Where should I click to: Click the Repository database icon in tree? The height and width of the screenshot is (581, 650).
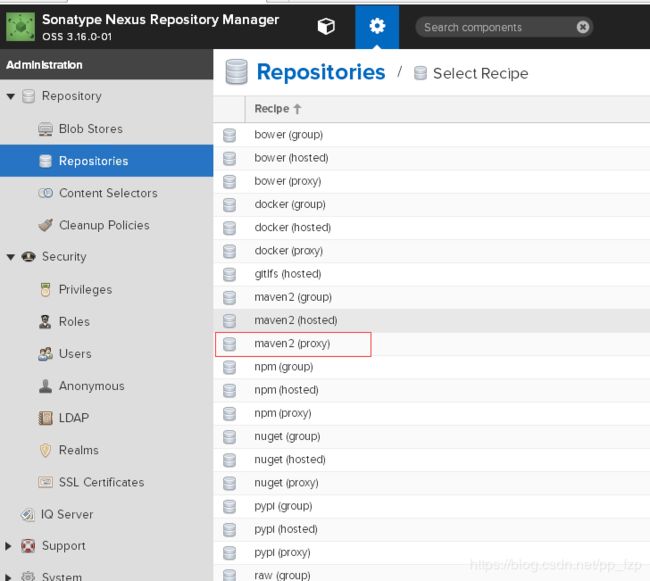(28, 96)
